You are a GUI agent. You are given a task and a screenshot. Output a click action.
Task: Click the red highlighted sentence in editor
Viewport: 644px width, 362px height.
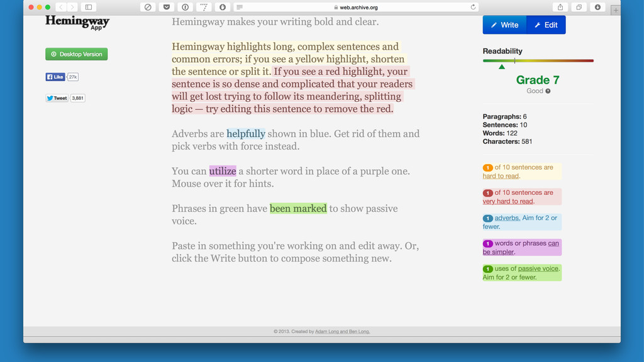[x=292, y=90]
